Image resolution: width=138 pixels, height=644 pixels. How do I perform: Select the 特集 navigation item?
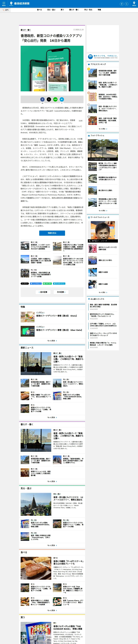(x=99, y=10)
